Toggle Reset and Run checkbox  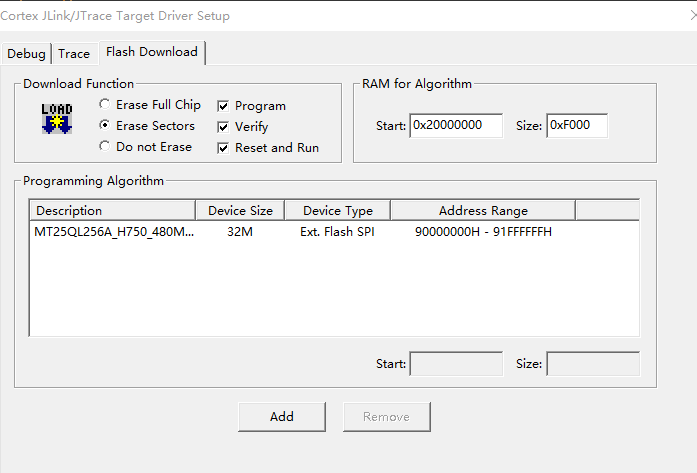click(223, 148)
